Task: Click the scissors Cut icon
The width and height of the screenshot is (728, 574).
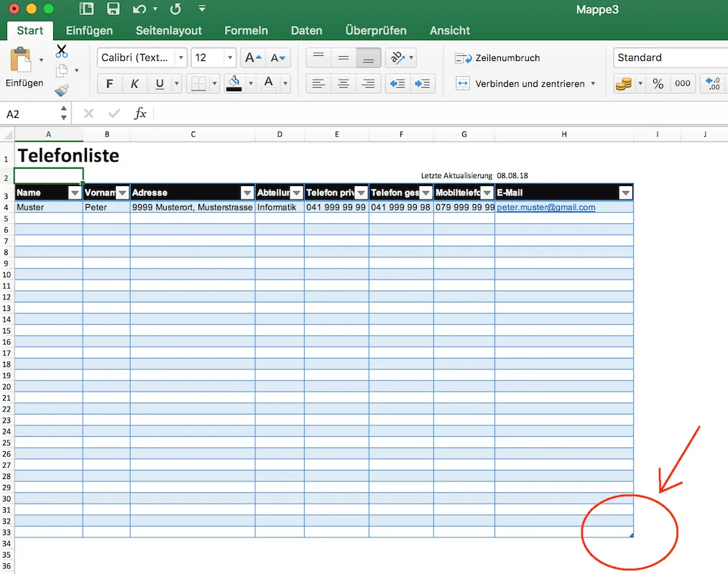Action: [x=62, y=52]
